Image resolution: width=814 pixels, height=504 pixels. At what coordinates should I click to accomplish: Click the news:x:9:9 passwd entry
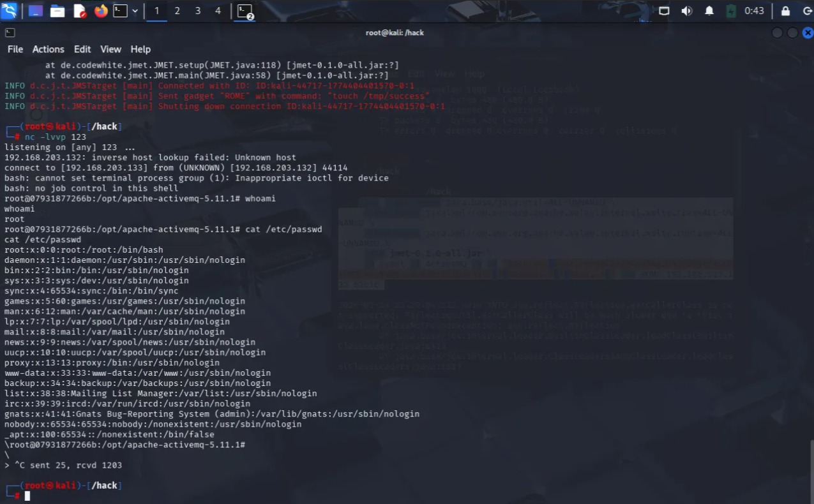130,342
